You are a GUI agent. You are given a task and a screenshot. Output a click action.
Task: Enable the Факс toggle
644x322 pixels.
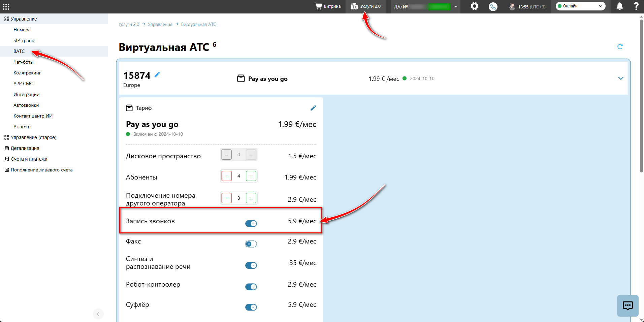(x=251, y=244)
